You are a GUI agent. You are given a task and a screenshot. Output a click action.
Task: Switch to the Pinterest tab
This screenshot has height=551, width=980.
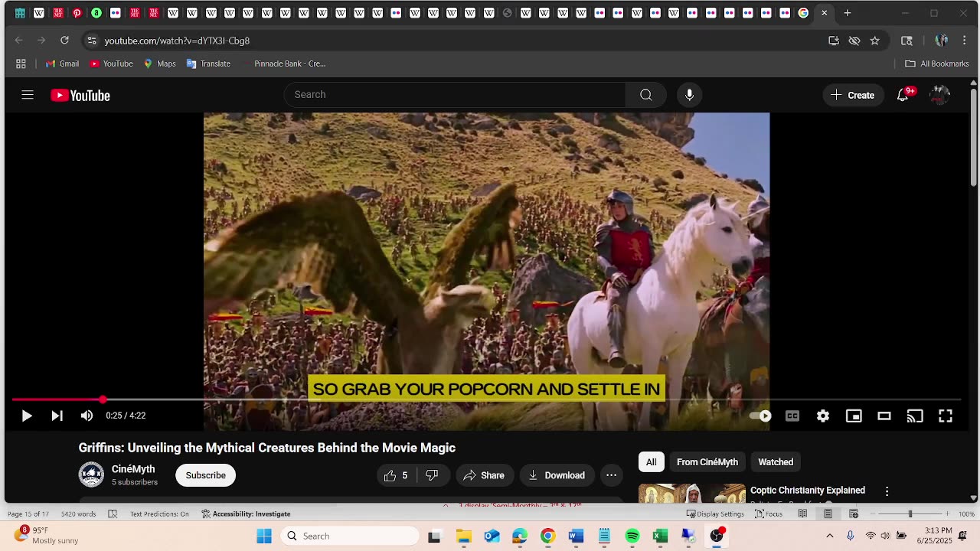tap(77, 13)
